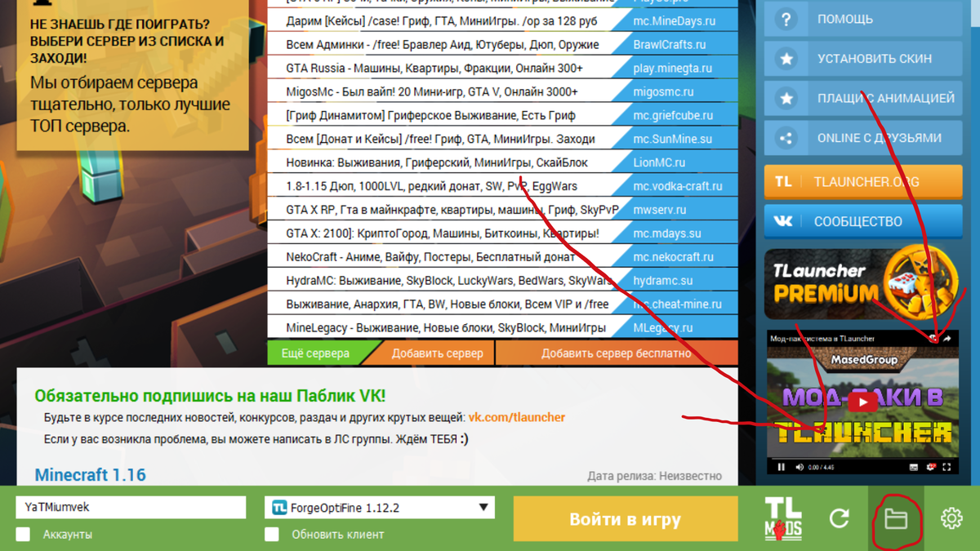Select server address mc.vodka-craft.ru
The image size is (980, 551).
(x=678, y=186)
